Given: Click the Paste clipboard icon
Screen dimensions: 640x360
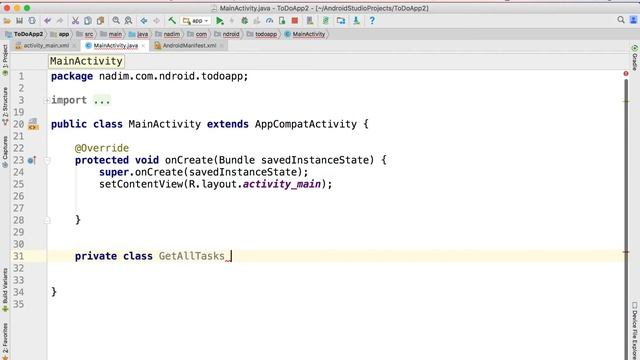Looking at the screenshot, I should coord(100,21).
